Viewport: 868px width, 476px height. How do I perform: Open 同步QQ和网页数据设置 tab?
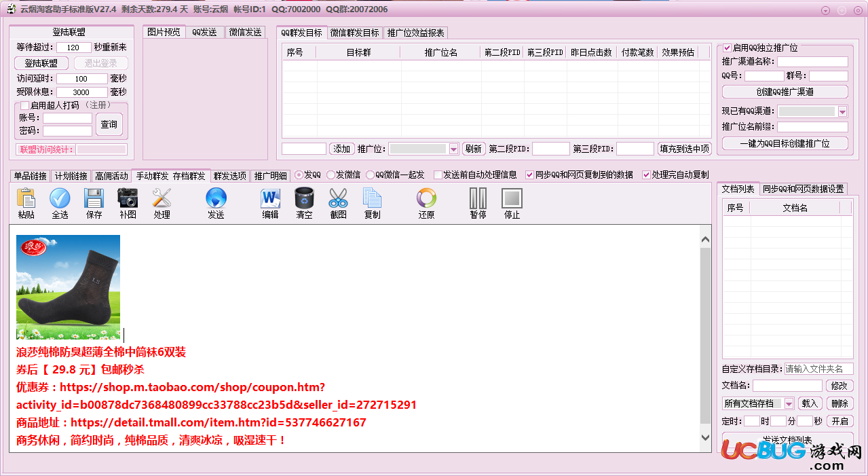803,189
